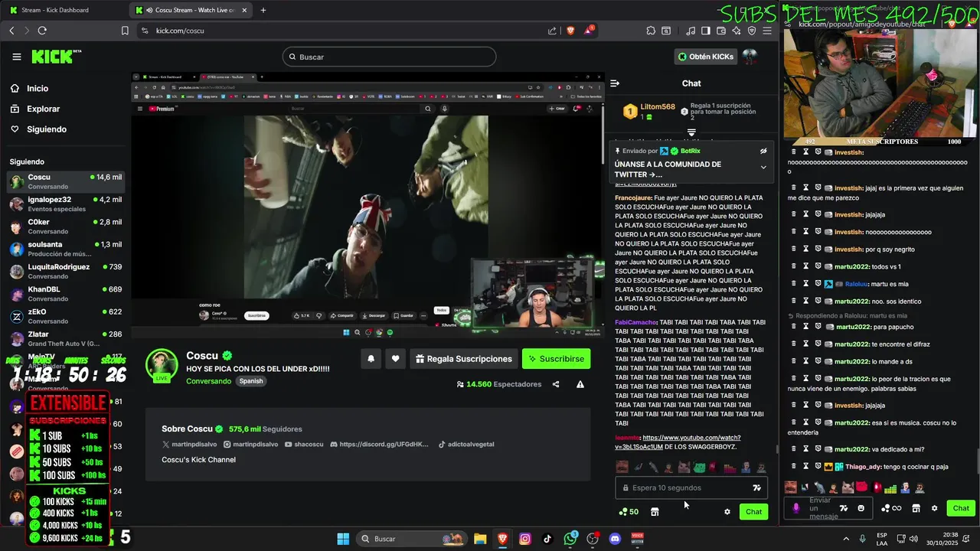Image resolution: width=980 pixels, height=551 pixels.
Task: Collapse the chat panel arrow icon
Action: (615, 83)
